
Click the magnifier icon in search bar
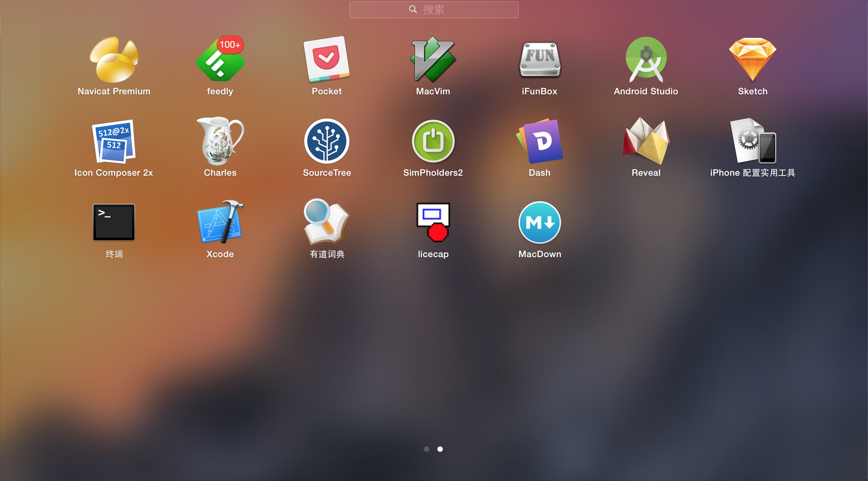point(413,9)
